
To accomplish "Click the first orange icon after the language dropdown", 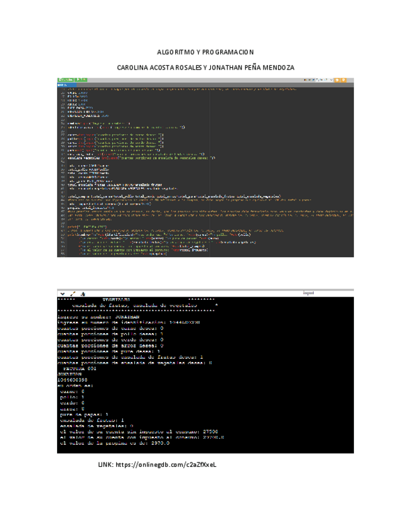I will click(338, 80).
